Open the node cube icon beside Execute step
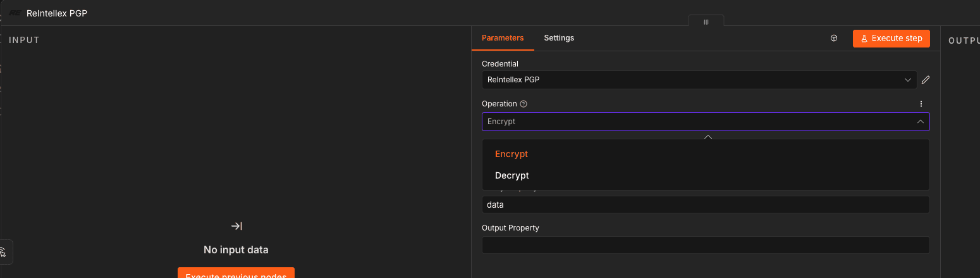 tap(834, 38)
